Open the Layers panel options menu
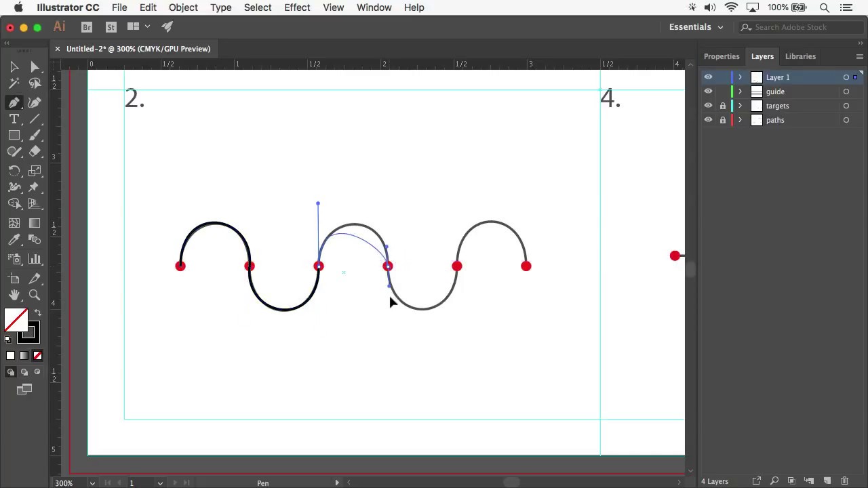 tap(859, 56)
